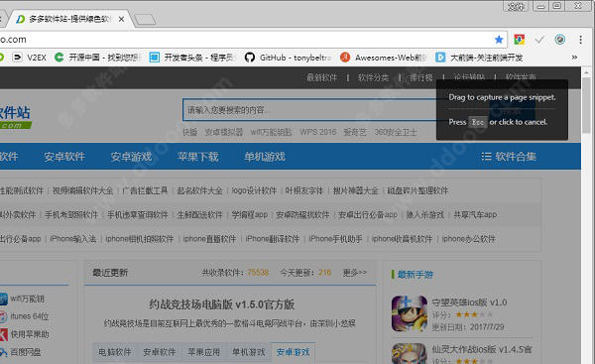The image size is (595, 364).
Task: Switch to 电脑软件 tab
Action: [115, 352]
